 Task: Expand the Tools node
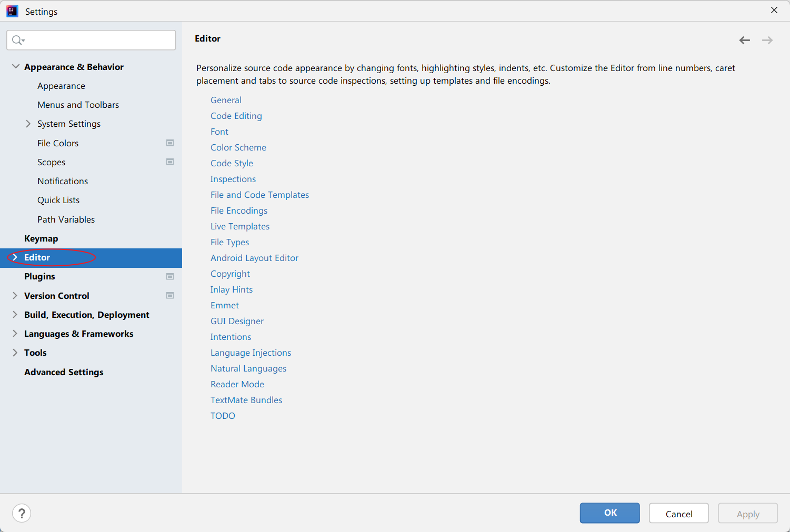[15, 353]
